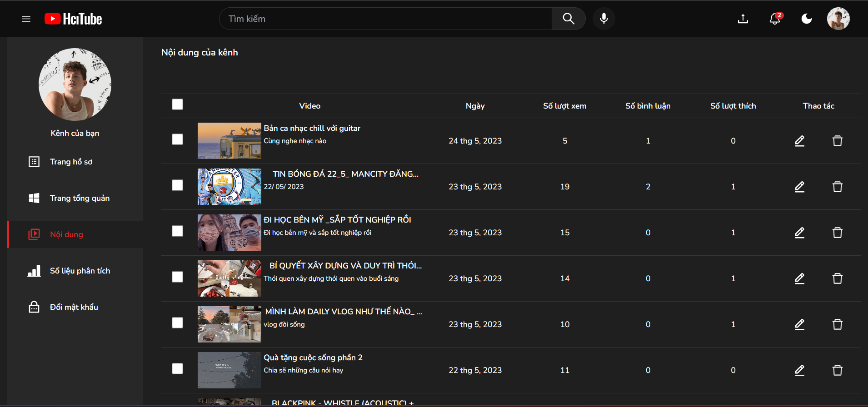
Task: Click title ĐI HỌC BÊN MỸ _SẮP TỐT NGHIỆP
Action: (337, 220)
